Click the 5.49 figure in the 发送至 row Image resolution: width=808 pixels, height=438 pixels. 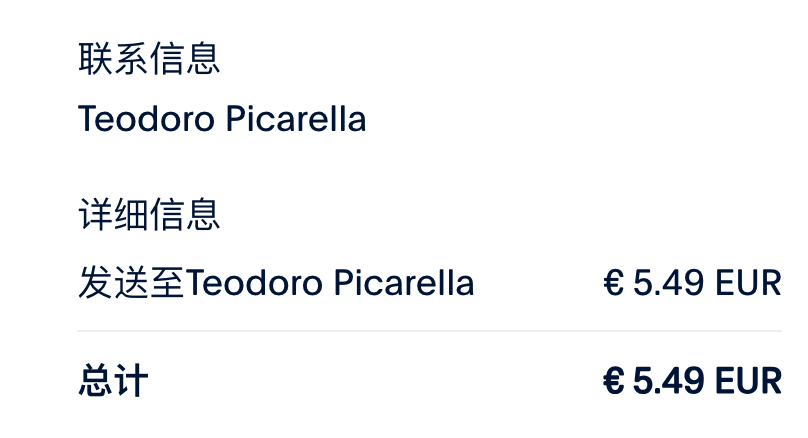670,284
